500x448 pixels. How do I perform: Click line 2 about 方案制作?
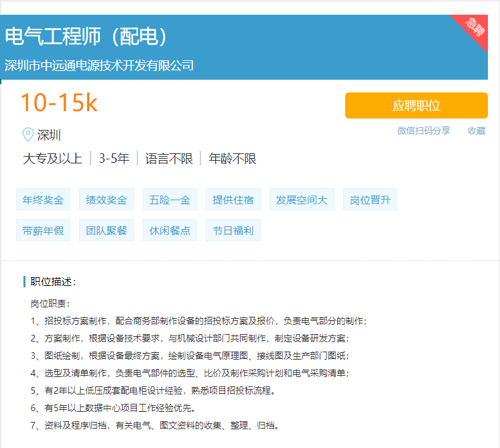click(190, 338)
